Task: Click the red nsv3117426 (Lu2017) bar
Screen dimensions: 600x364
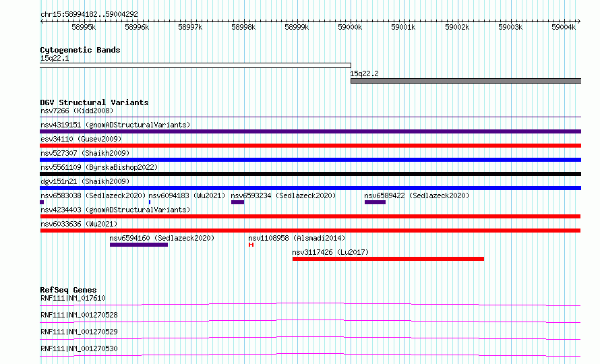Action: (x=388, y=259)
